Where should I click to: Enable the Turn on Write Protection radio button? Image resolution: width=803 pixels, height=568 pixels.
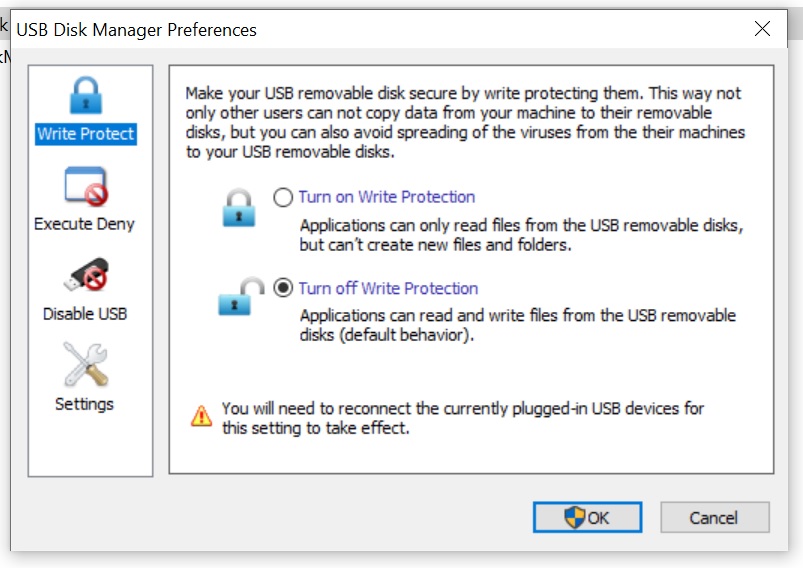283,197
